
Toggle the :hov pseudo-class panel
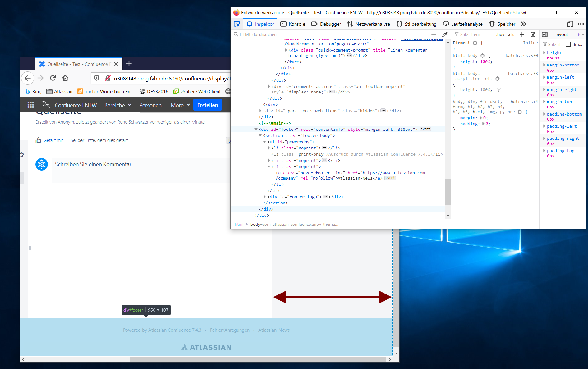coord(500,34)
